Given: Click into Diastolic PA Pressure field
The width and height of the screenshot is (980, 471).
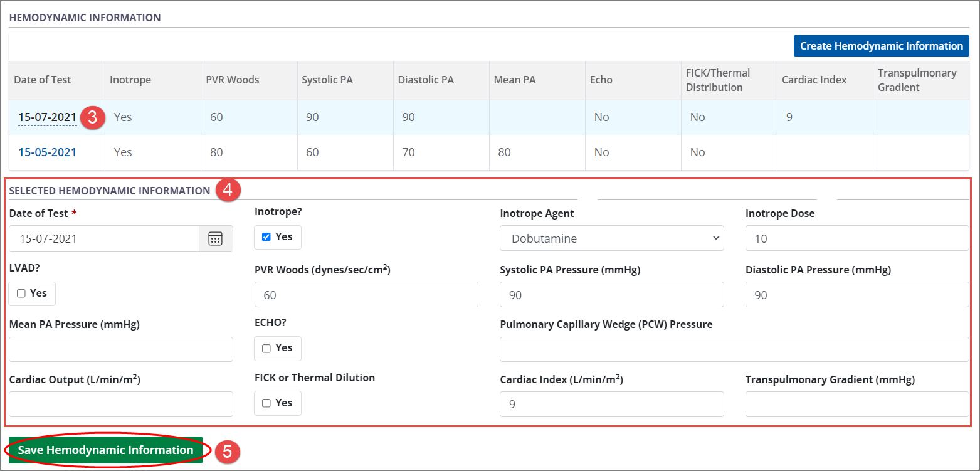Looking at the screenshot, I should 856,295.
